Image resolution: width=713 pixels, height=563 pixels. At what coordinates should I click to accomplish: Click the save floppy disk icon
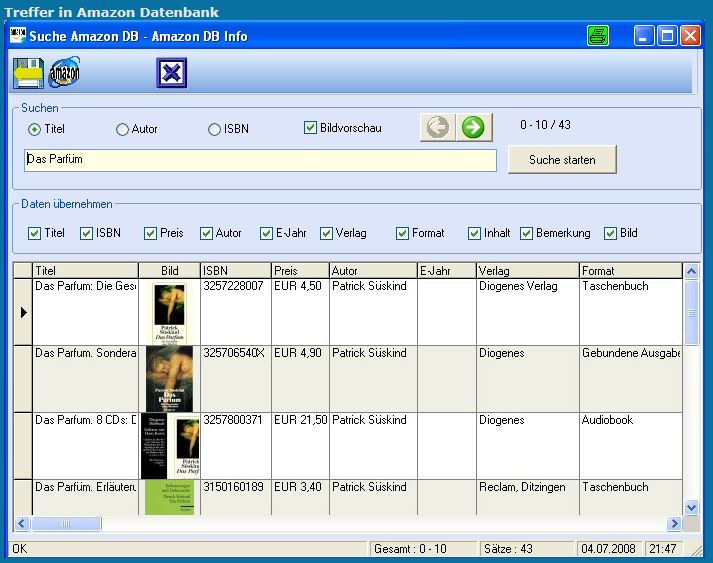28,73
